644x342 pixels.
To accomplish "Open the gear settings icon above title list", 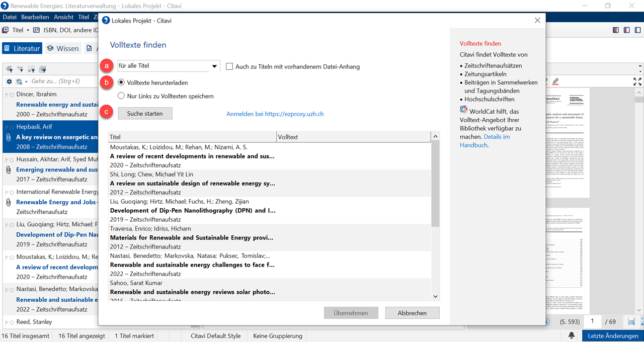I will [x=9, y=81].
